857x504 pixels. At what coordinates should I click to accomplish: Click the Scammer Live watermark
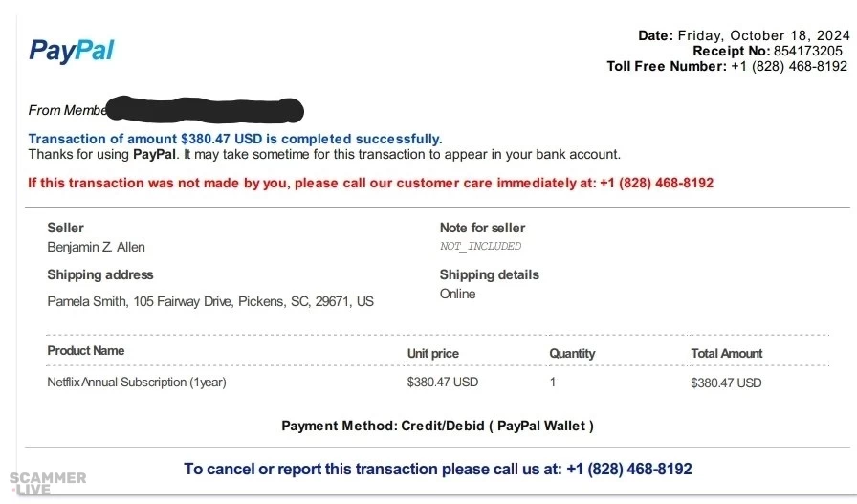coord(48,483)
